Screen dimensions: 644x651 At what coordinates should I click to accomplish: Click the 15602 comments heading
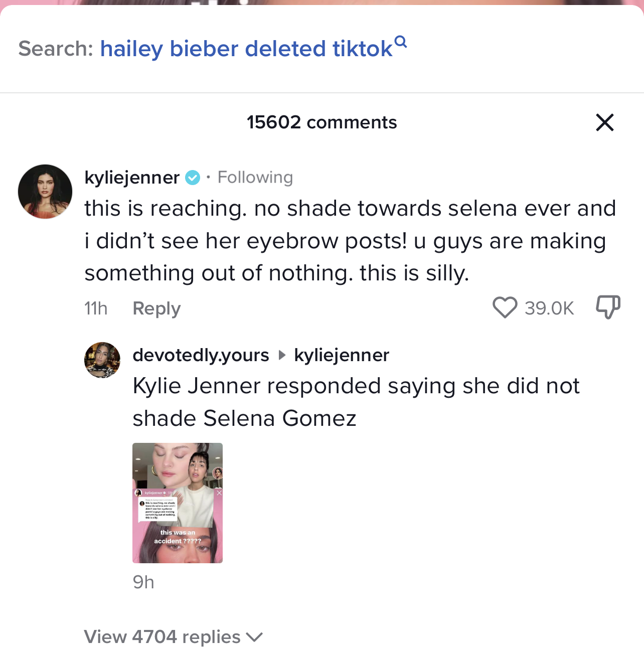tap(321, 122)
